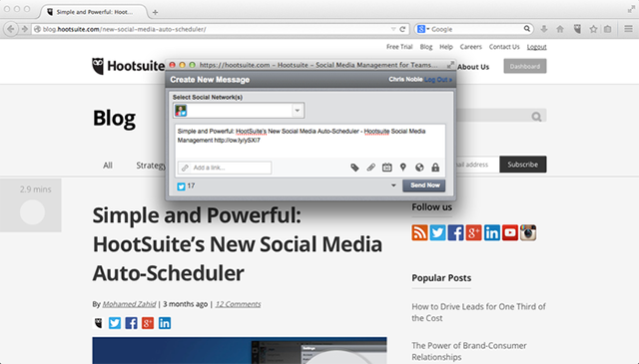Expand the Select Social Network dropdown
639x364 pixels.
tap(298, 111)
